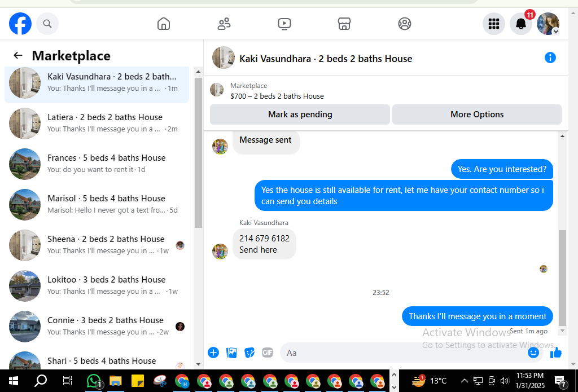578x392 pixels.
Task: Open File Explorer from the taskbar
Action: [x=115, y=381]
